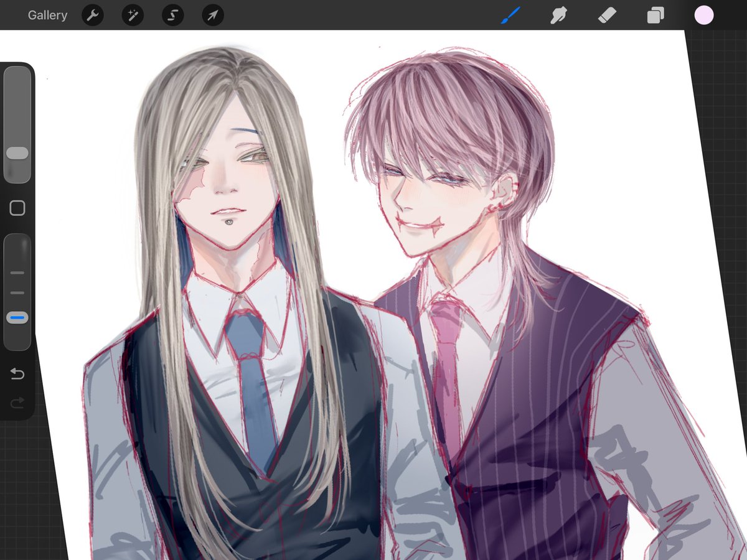
Task: Open the Adjustments magic wand menu
Action: coord(133,15)
